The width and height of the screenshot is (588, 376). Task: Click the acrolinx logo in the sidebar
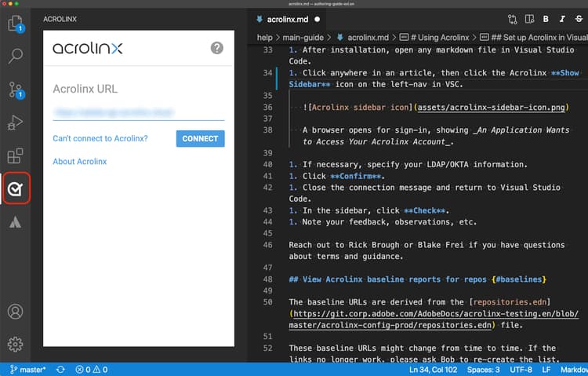[x=88, y=49]
